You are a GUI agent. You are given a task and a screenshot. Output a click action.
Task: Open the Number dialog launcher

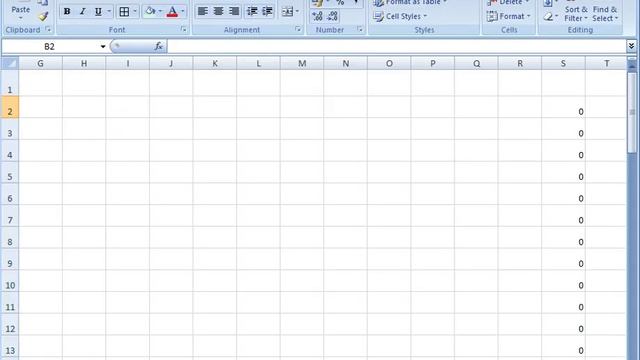coord(360,29)
